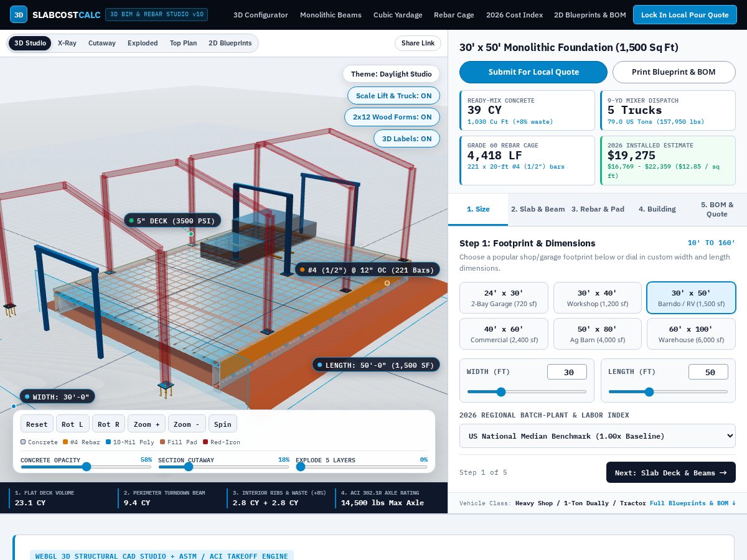Follow the Full Blueprints & BOM link
The image size is (747, 560).
(693, 503)
